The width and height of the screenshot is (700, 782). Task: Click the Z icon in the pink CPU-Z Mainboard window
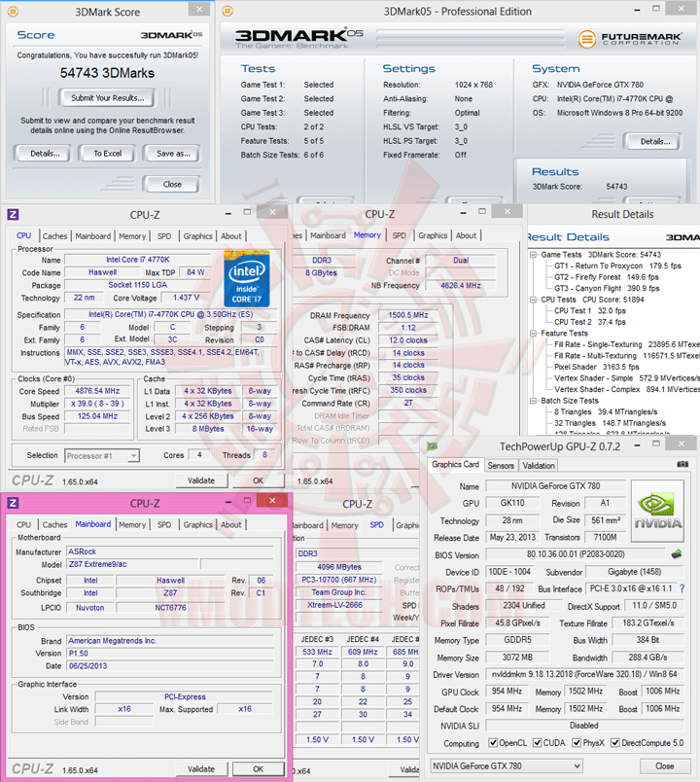[x=13, y=503]
